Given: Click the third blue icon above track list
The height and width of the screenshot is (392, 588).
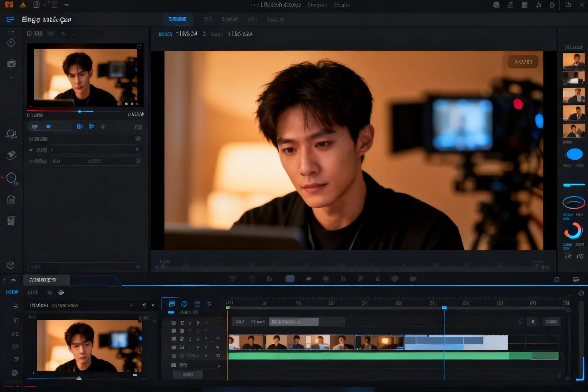Looking at the screenshot, I should pyautogui.click(x=197, y=304).
